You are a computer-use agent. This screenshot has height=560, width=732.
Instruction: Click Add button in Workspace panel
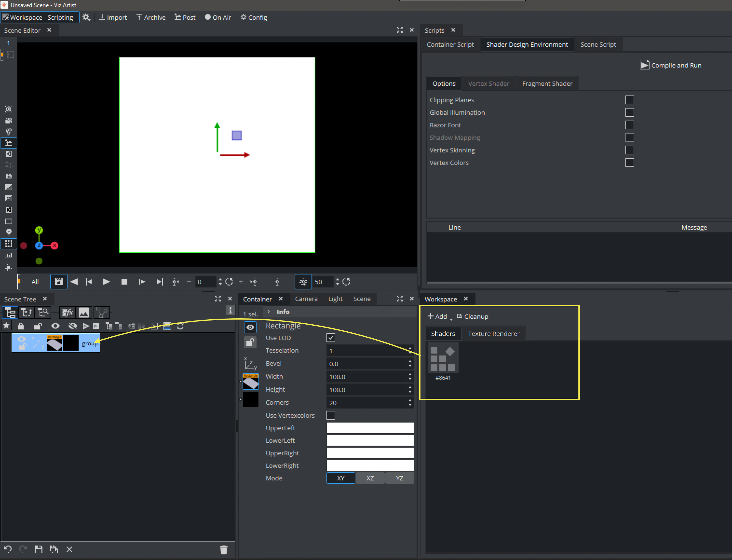[x=437, y=316]
